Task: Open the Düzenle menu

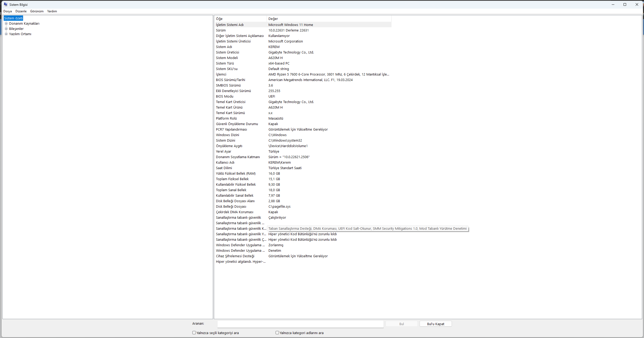Action: coord(21,11)
